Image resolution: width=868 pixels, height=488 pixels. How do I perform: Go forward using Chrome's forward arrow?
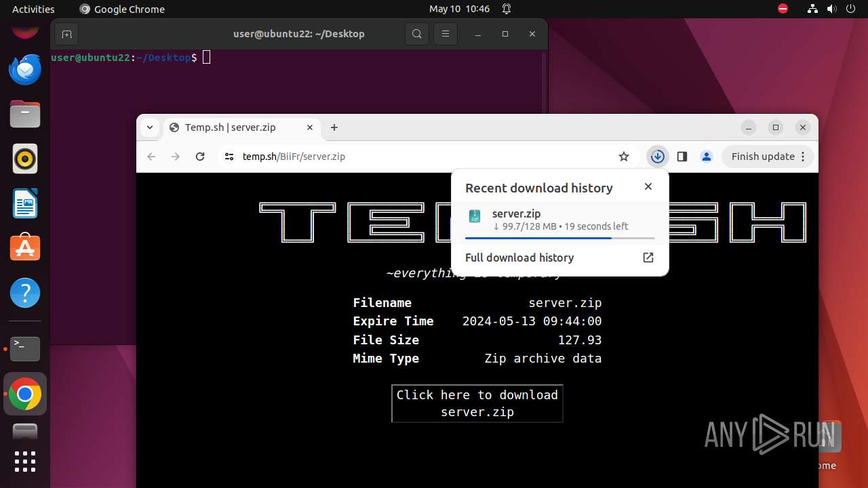(x=176, y=157)
